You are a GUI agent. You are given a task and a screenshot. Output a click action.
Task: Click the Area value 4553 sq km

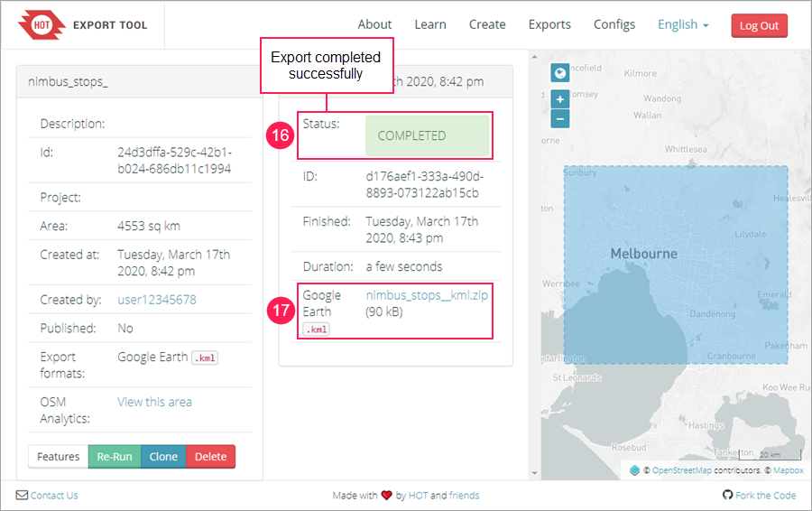pos(149,226)
